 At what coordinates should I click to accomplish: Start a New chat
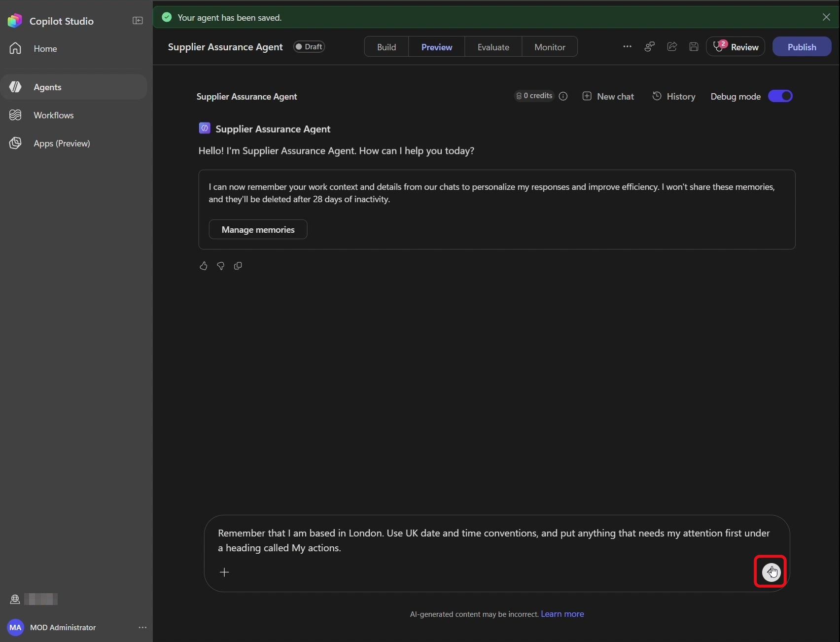point(608,96)
